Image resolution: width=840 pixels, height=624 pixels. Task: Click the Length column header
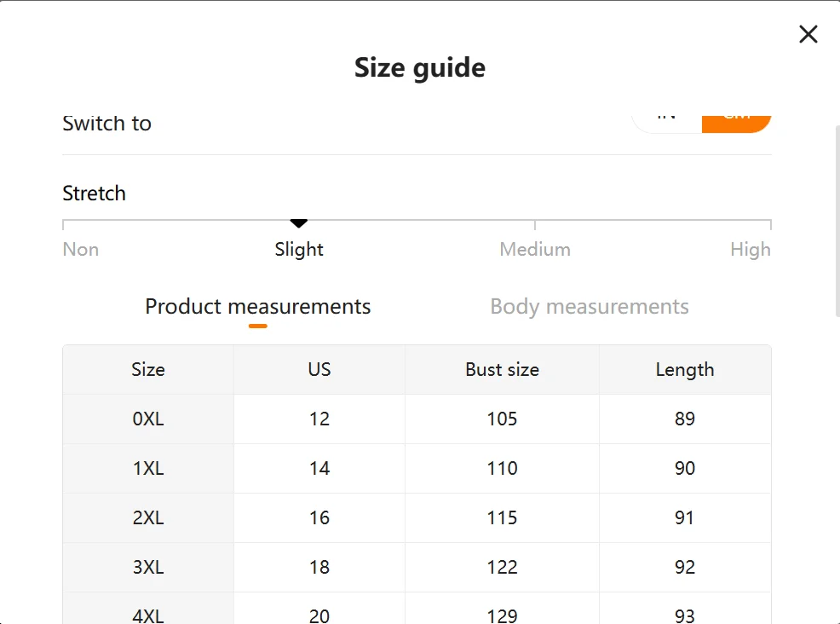pos(685,370)
